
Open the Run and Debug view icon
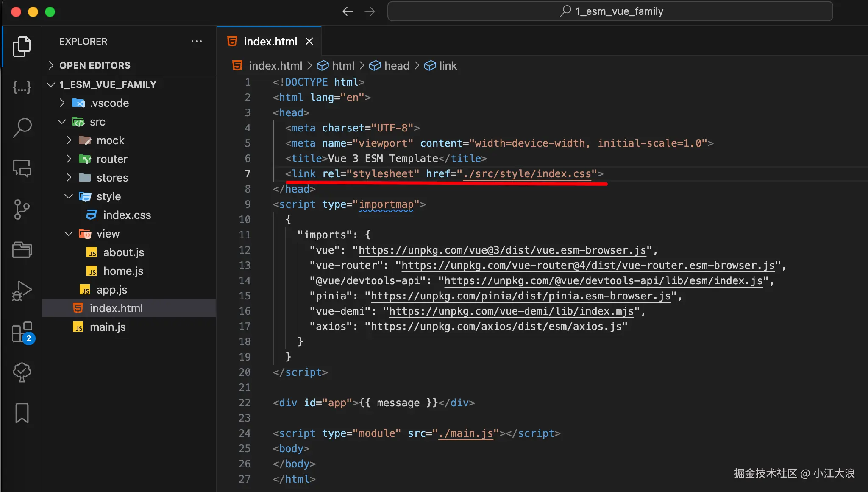coord(22,291)
